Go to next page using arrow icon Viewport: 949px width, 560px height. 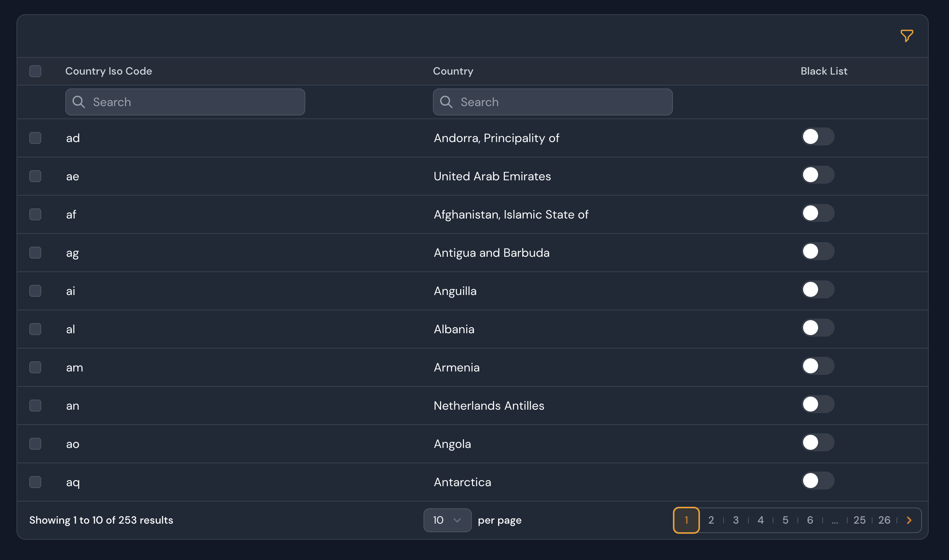[x=908, y=520]
